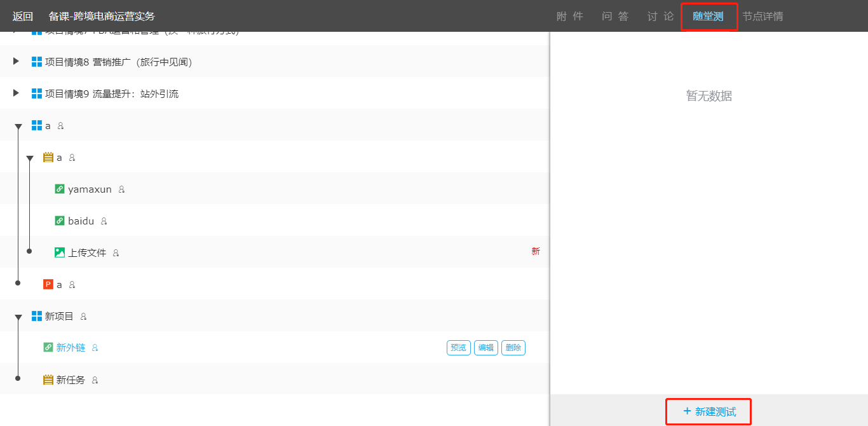
Task: Click the link icon beside yamaxun
Action: (x=60, y=189)
